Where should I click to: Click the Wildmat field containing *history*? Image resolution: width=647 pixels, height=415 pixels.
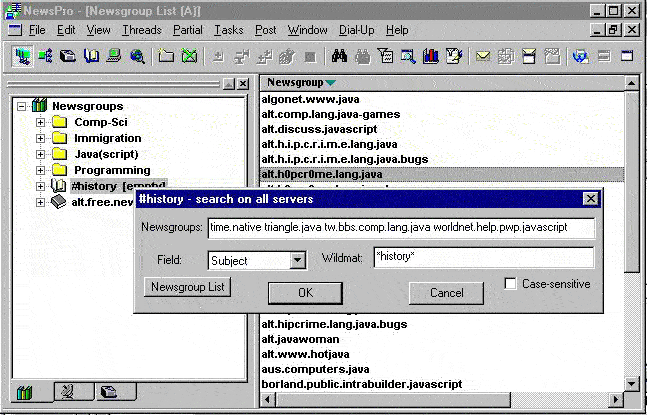(x=484, y=257)
